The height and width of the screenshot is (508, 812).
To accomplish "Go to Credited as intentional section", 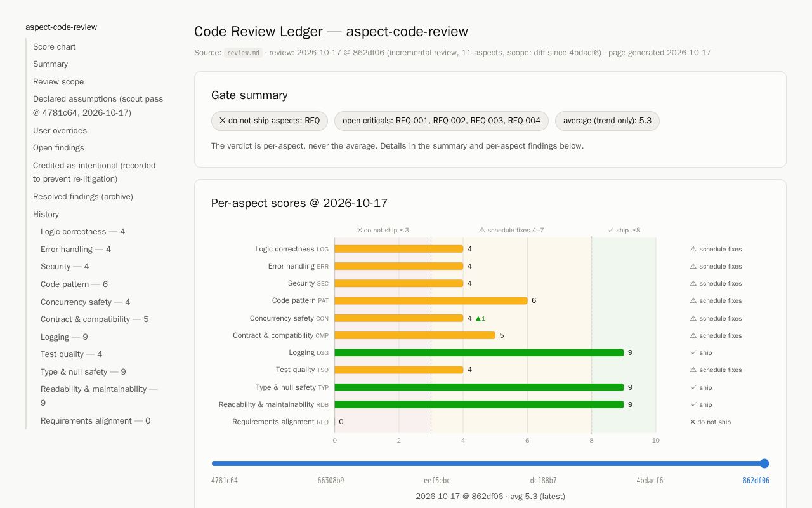I will tap(94, 172).
